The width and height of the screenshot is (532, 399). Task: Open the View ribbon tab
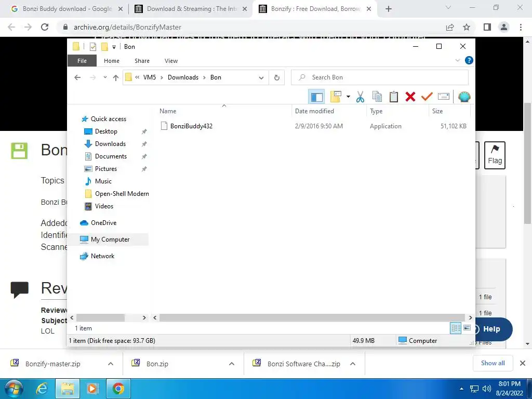point(171,61)
